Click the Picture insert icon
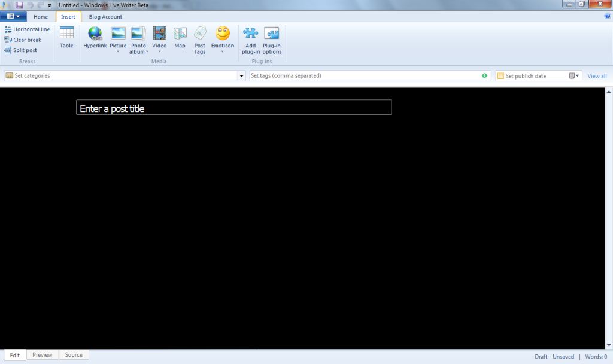Screen dimensions: 613x364 pos(118,34)
